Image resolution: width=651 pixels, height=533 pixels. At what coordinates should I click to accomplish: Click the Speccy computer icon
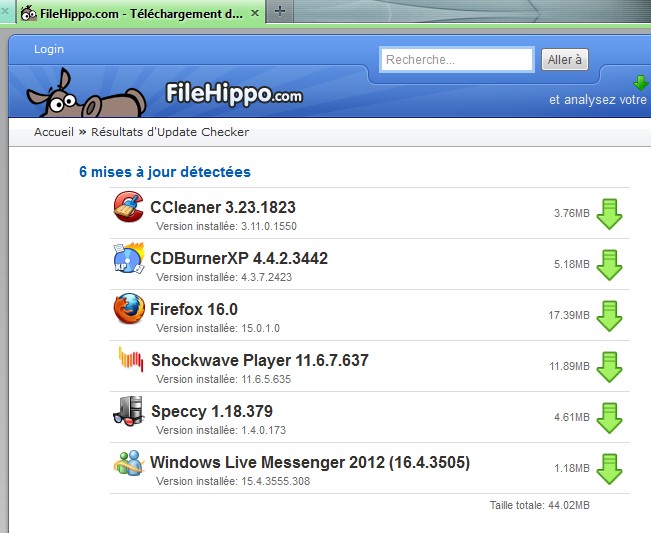(128, 411)
